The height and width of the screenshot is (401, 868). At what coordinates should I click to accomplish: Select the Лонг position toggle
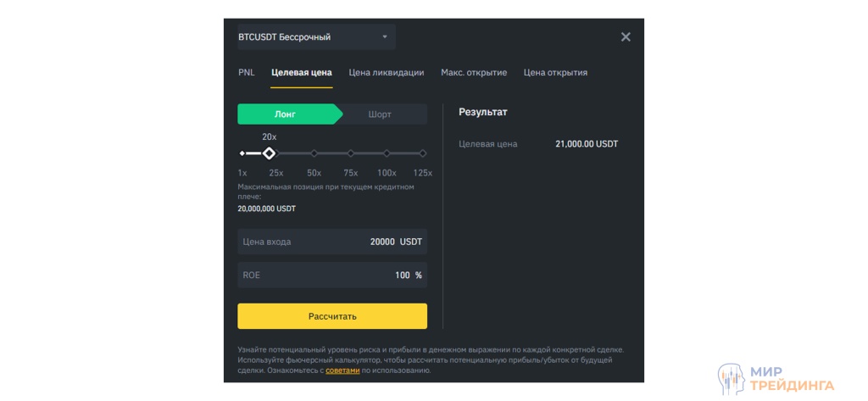point(286,114)
